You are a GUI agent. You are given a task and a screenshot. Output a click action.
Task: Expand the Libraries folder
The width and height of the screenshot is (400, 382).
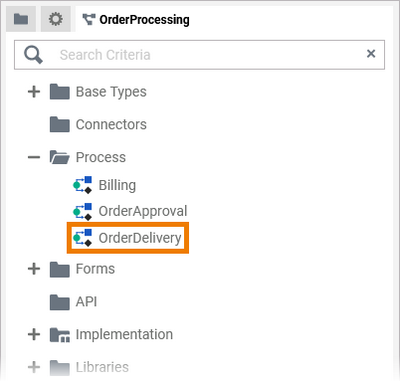34,367
